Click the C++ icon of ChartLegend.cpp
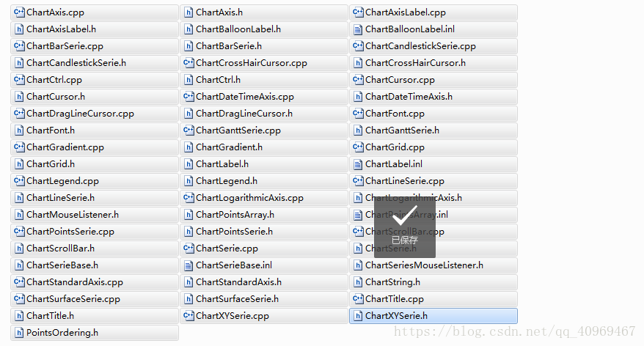 tap(19, 181)
